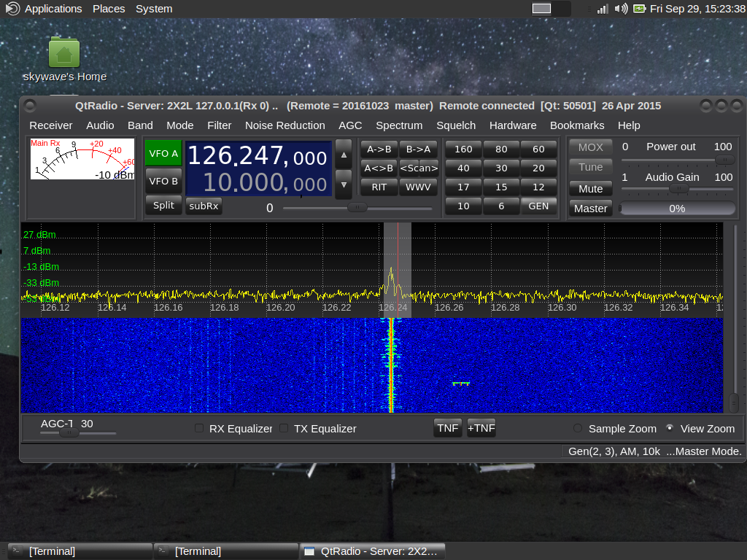Click the frequency up arrow button

tap(344, 155)
